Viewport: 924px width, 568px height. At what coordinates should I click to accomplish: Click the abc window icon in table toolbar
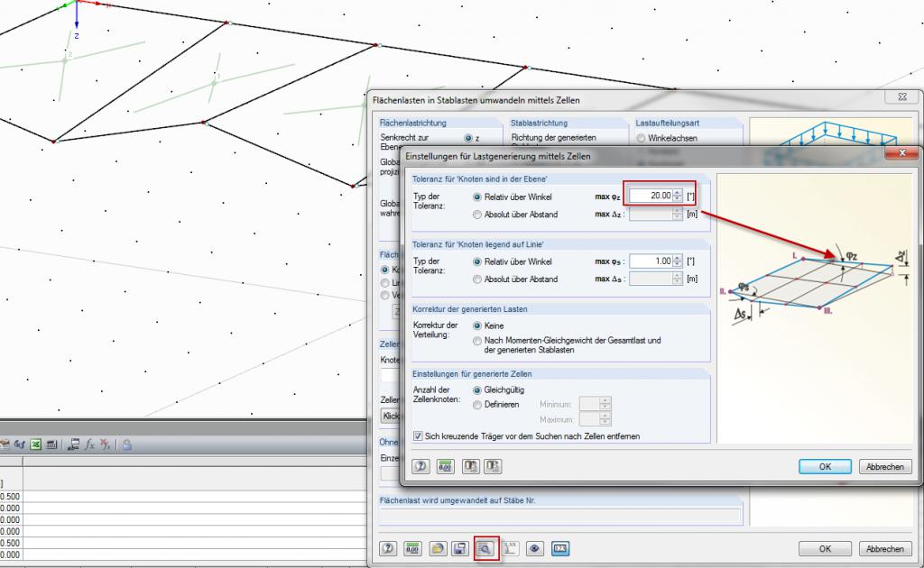click(x=74, y=444)
